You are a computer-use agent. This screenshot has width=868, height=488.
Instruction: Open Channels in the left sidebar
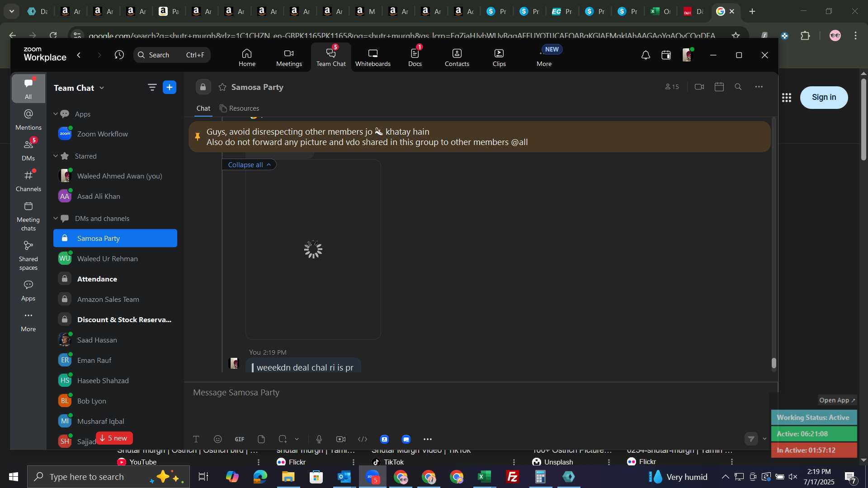coord(28,181)
